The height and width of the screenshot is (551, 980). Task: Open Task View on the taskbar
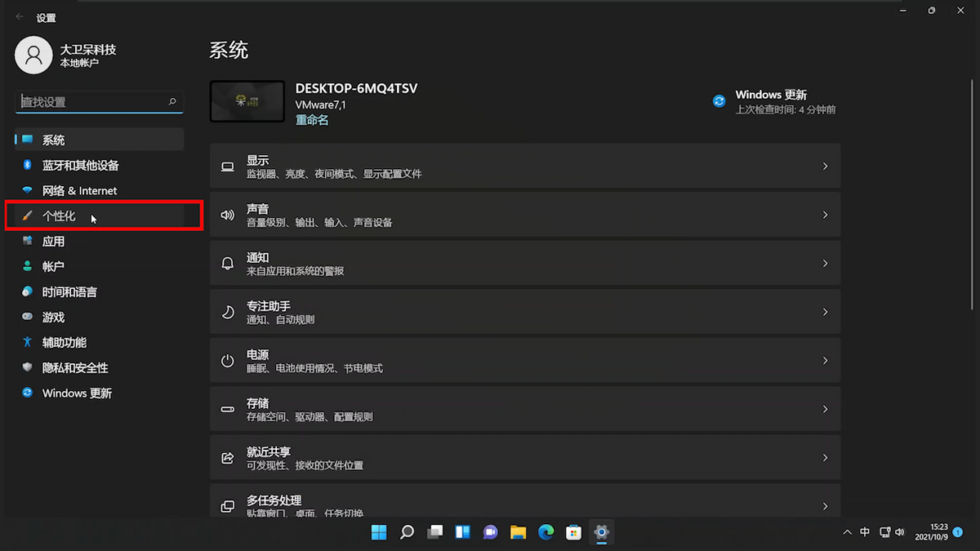point(434,532)
